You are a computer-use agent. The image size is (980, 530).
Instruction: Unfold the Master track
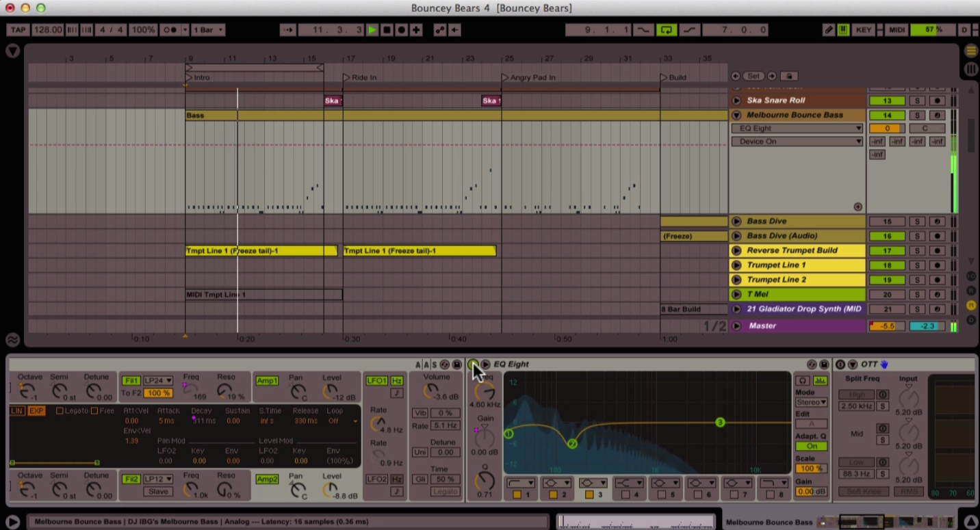click(x=736, y=326)
